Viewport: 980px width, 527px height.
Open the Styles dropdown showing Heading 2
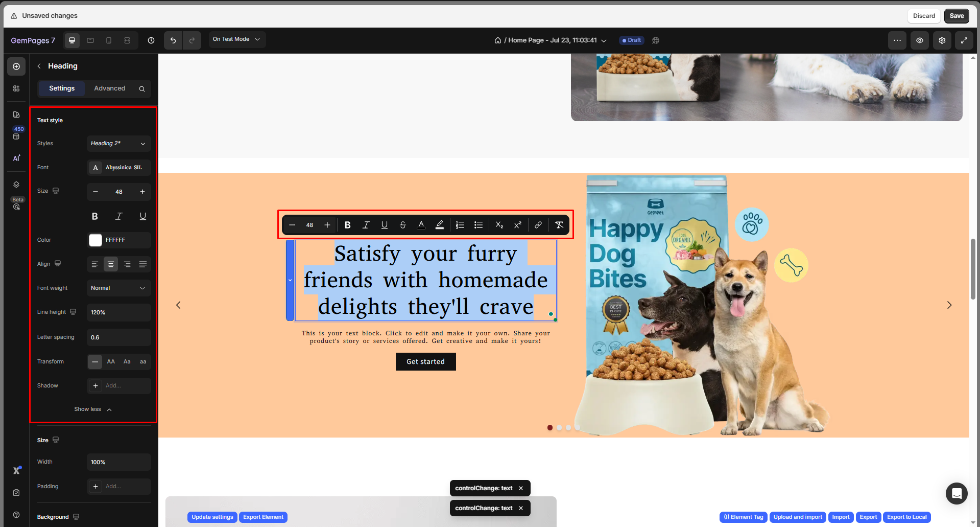118,144
